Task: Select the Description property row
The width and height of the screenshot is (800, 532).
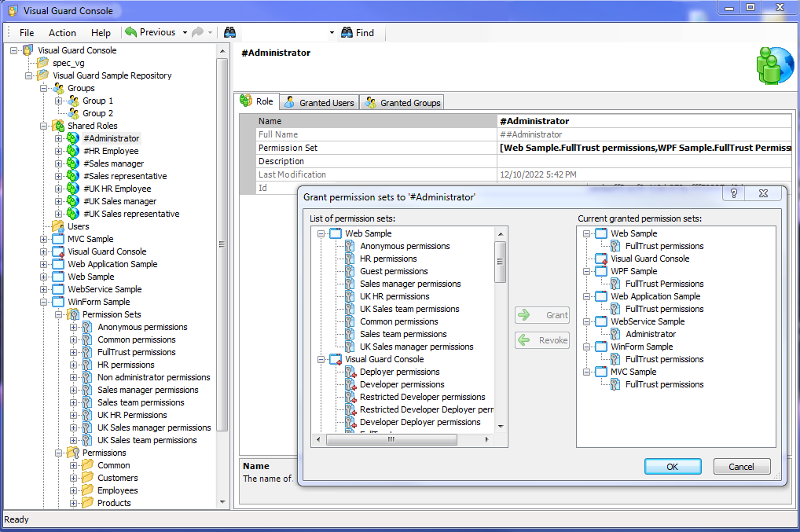Action: tap(524, 161)
